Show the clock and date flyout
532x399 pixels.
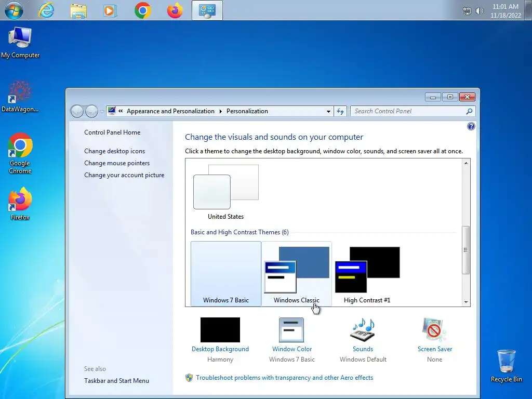point(505,11)
